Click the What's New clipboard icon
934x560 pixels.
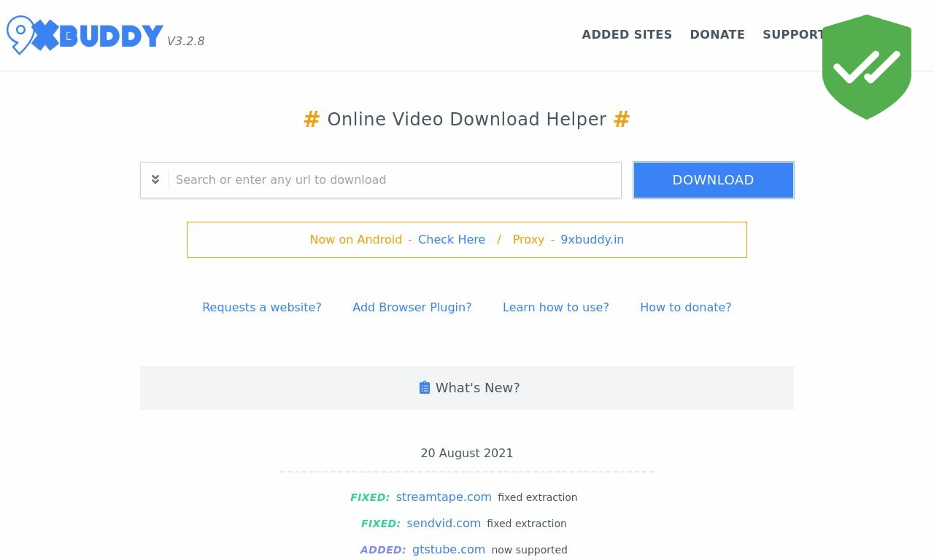425,388
